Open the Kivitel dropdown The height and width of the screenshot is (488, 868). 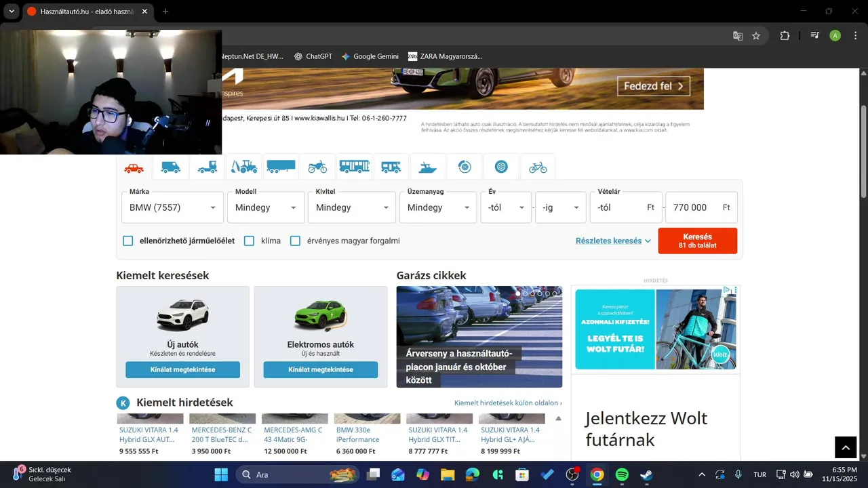click(x=352, y=207)
